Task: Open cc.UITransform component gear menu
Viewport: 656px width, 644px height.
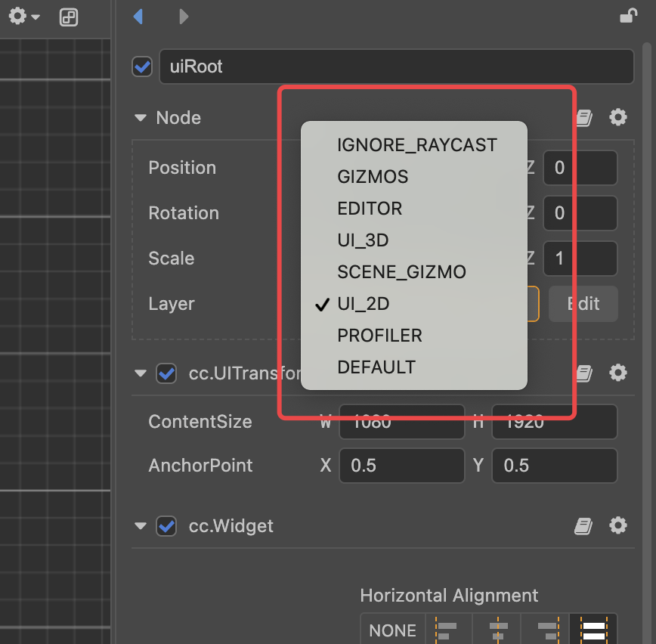Action: (618, 373)
